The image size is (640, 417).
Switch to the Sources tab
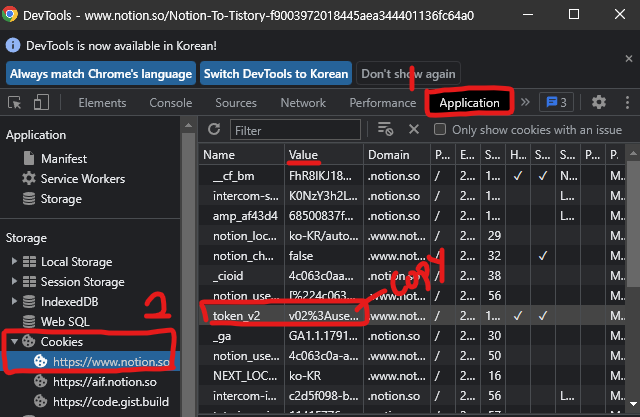pyautogui.click(x=236, y=103)
